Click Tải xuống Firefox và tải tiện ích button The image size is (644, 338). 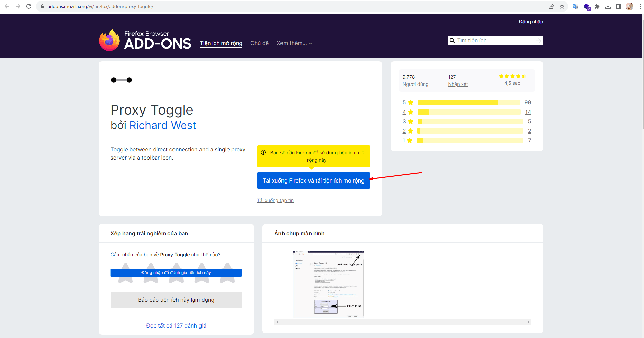pyautogui.click(x=314, y=180)
